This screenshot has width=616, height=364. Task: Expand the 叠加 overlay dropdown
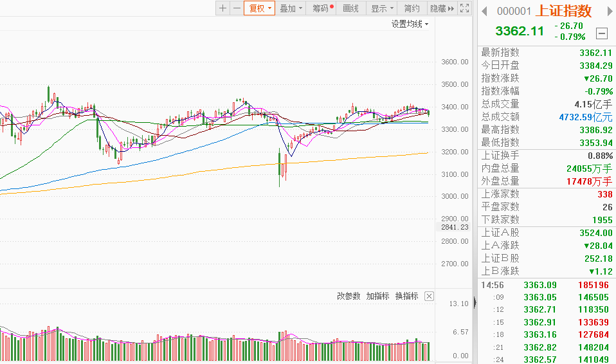pyautogui.click(x=291, y=8)
